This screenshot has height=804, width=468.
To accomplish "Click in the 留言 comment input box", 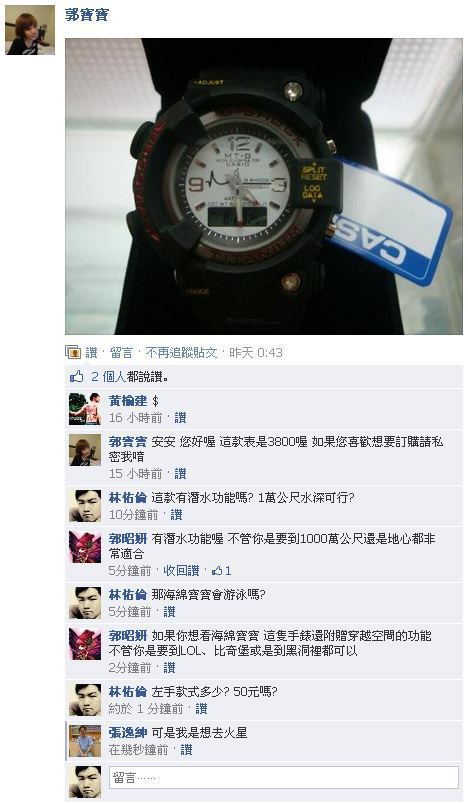I will [283, 777].
